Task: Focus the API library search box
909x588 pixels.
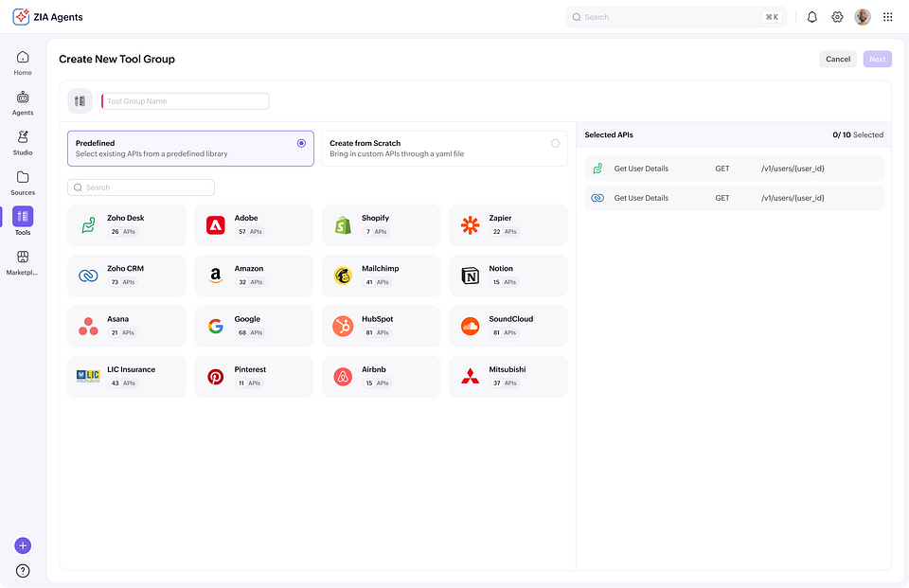Action: point(141,187)
